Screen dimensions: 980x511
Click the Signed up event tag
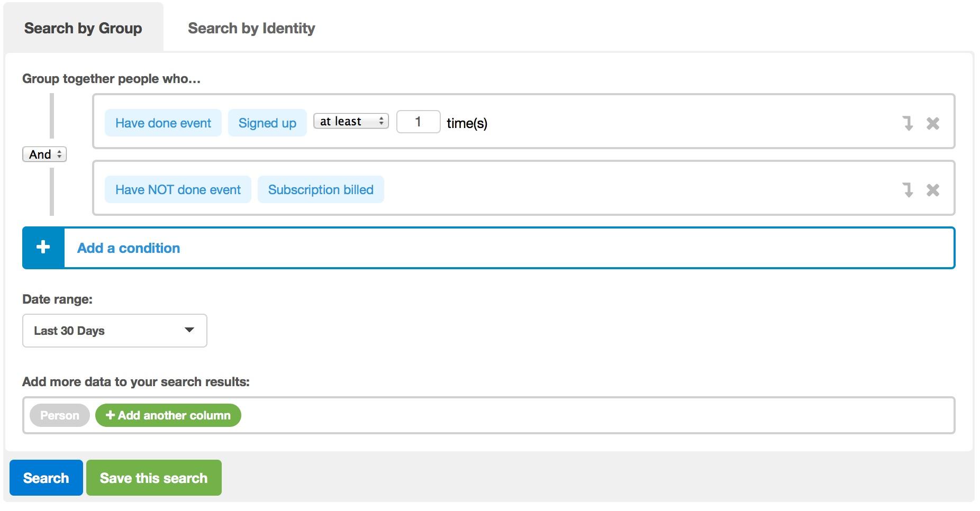267,123
